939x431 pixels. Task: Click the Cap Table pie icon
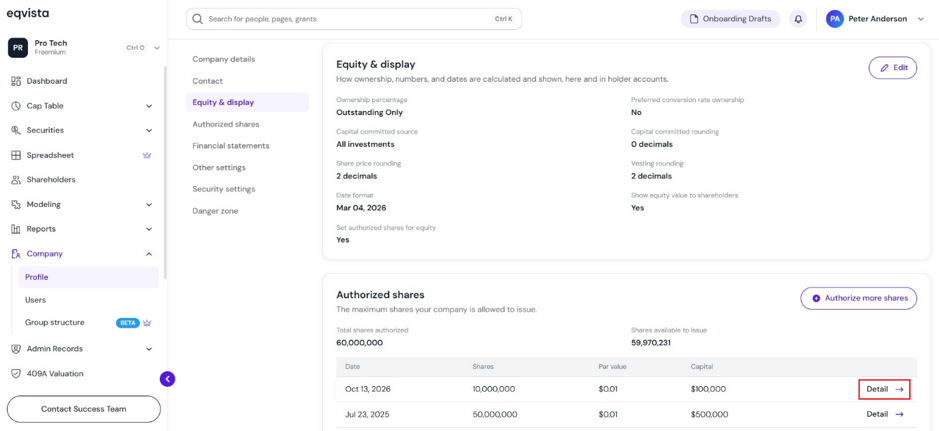click(x=16, y=106)
